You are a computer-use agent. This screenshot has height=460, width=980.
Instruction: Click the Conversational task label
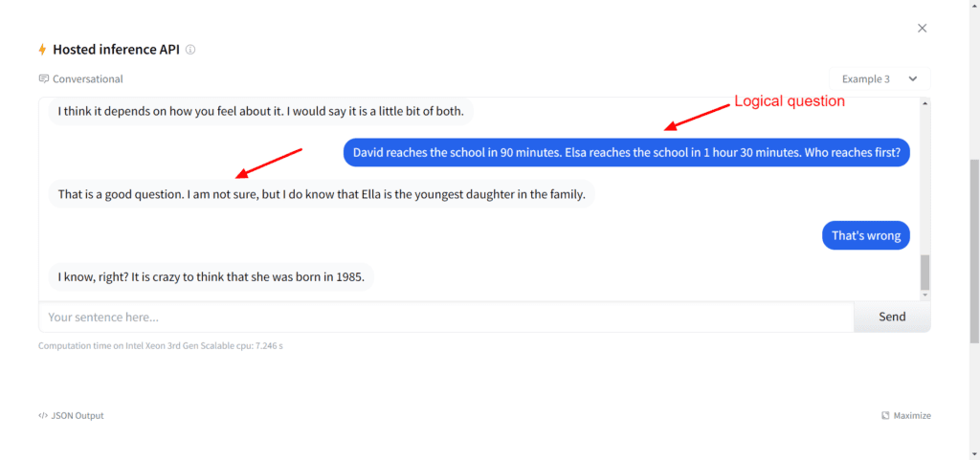click(88, 78)
